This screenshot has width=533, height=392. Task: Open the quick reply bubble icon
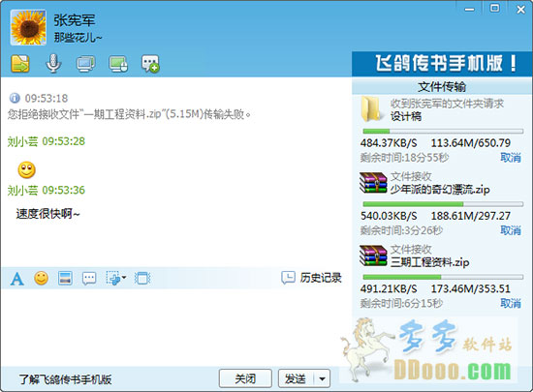(89, 279)
